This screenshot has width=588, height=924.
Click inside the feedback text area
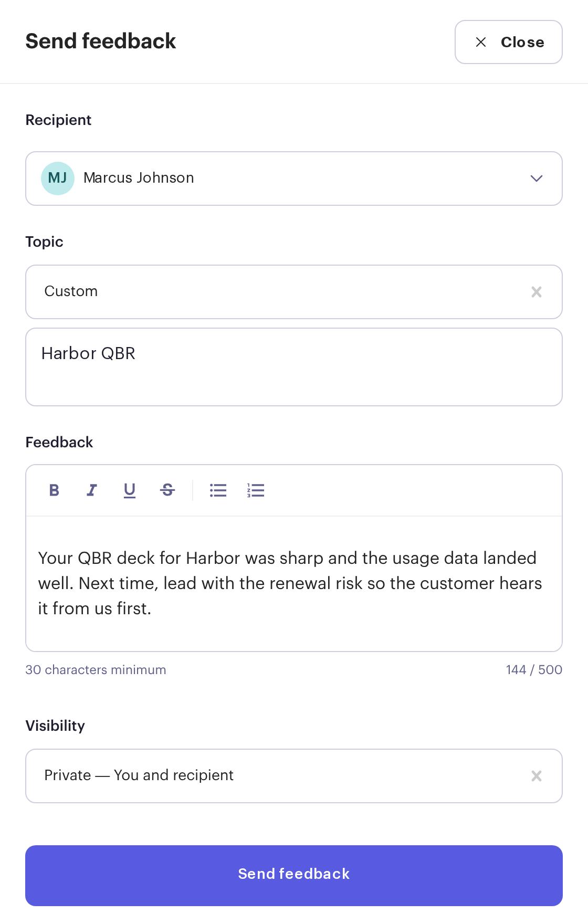[294, 583]
